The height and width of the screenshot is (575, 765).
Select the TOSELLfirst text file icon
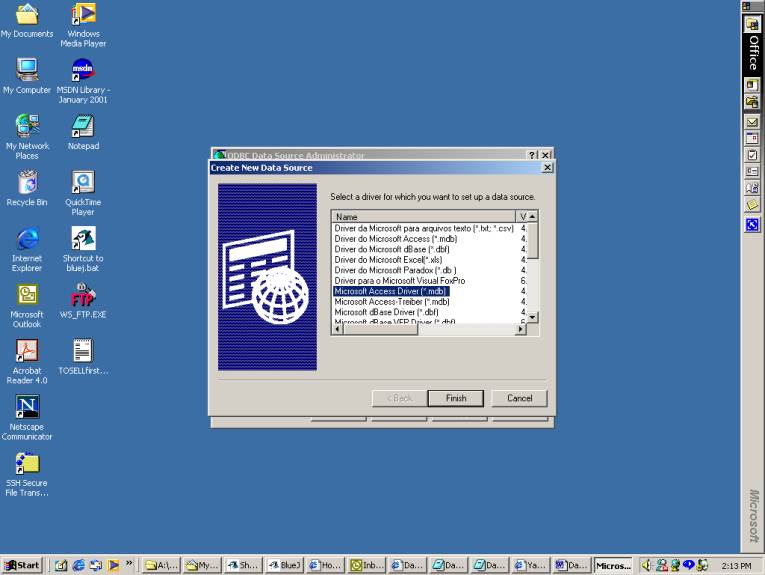[83, 356]
